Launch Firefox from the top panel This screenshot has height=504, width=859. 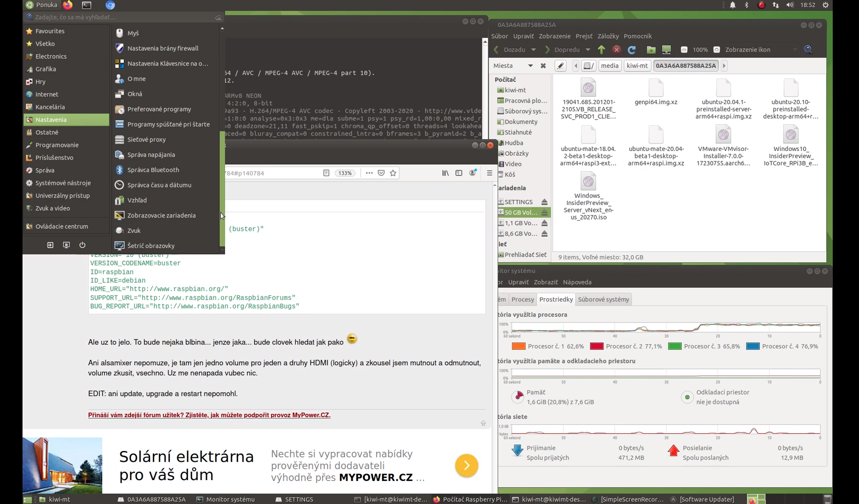pyautogui.click(x=68, y=5)
